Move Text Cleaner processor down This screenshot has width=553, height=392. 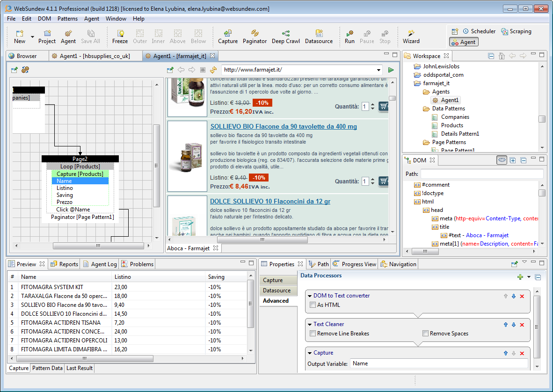(x=514, y=325)
